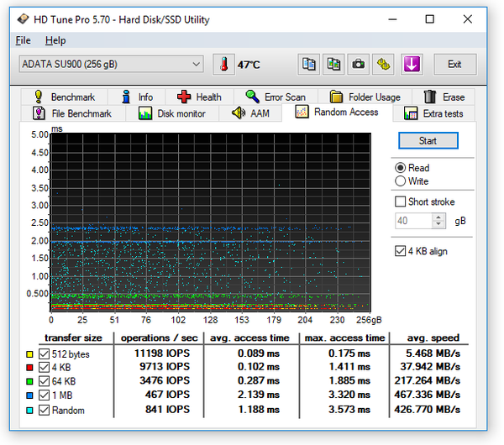Click the green 64 KB color swatch

29,381
